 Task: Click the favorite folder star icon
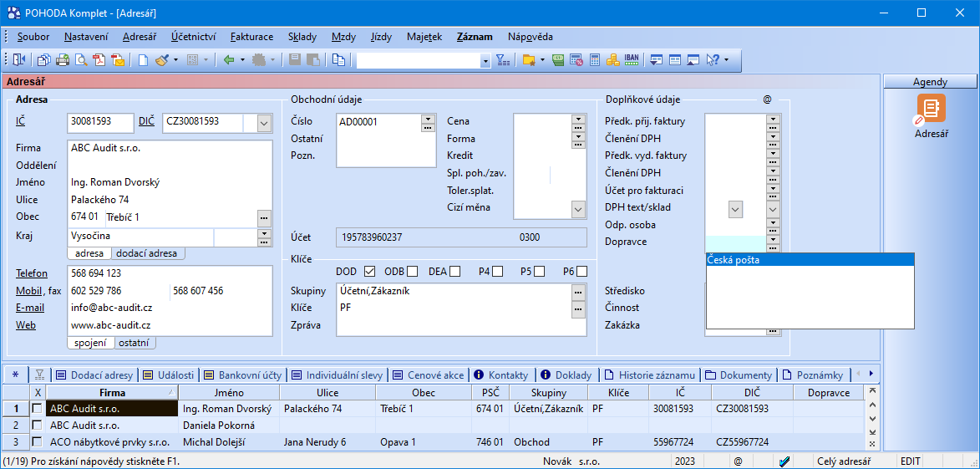click(x=530, y=60)
